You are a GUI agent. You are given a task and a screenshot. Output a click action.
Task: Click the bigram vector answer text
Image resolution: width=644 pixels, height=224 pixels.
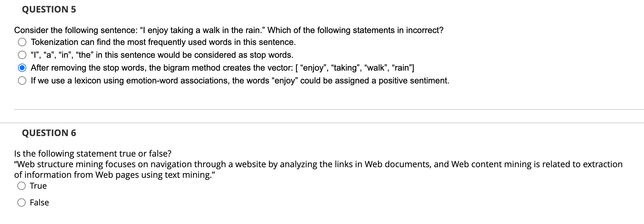222,67
